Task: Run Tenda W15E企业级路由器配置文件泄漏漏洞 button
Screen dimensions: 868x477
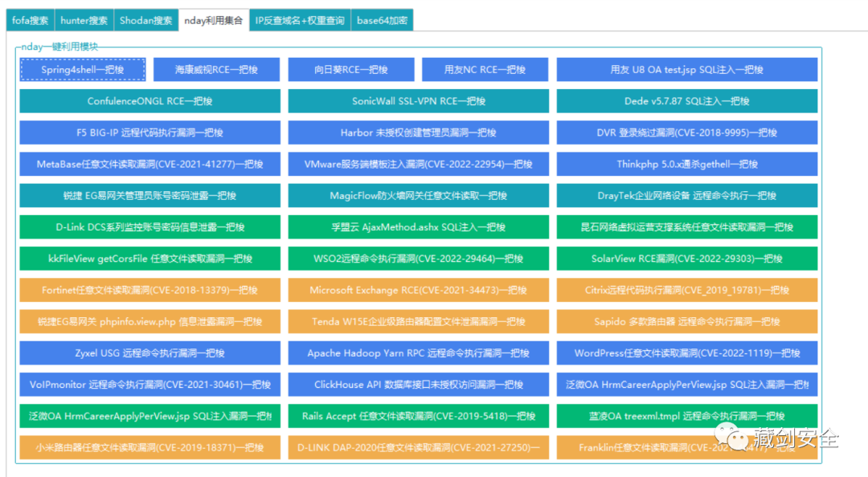Action: tap(419, 322)
